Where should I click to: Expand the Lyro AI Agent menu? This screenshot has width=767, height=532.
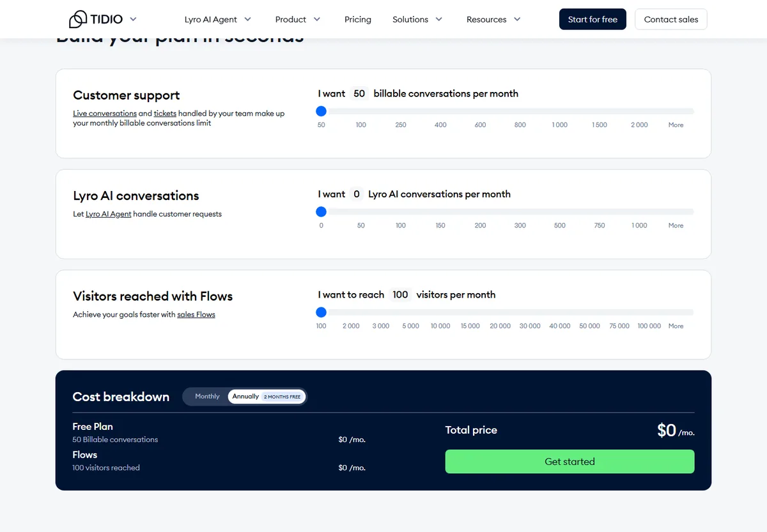click(218, 19)
